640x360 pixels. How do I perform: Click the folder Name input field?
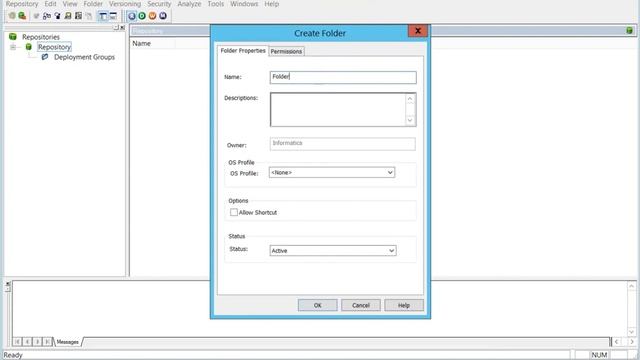pos(343,77)
